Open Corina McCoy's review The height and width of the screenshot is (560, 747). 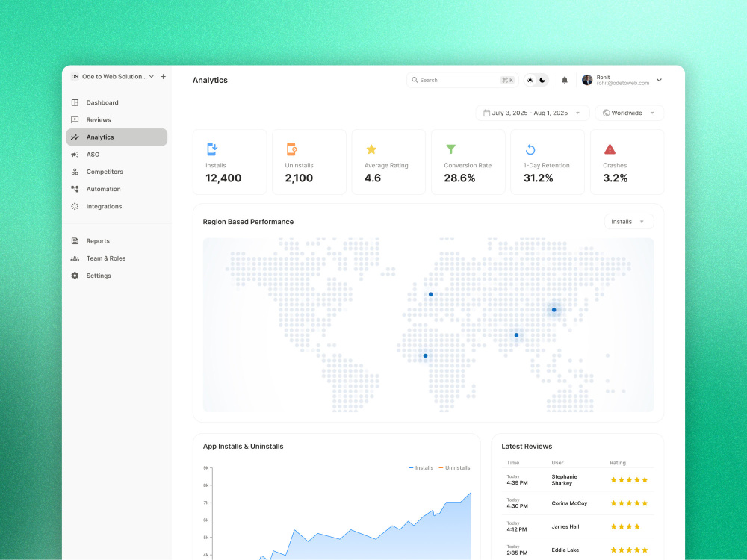point(577,503)
